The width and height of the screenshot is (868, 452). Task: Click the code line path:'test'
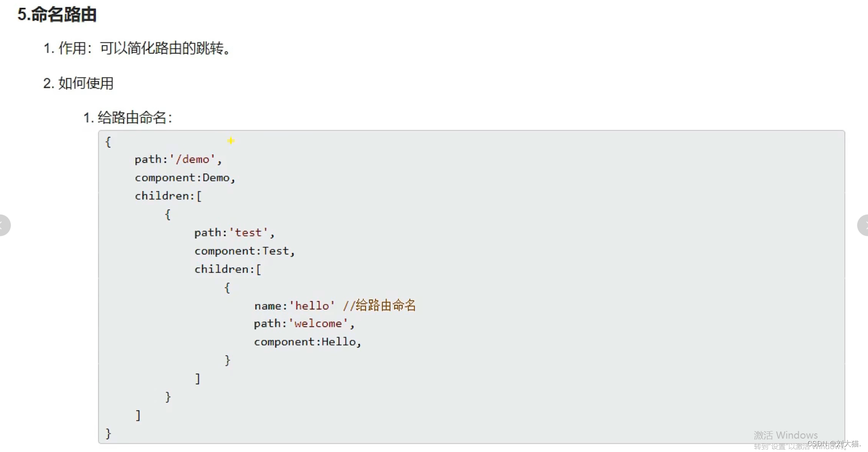[234, 232]
